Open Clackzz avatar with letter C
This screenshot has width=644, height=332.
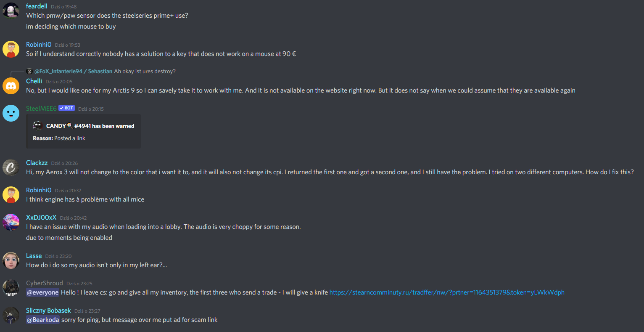tap(11, 167)
